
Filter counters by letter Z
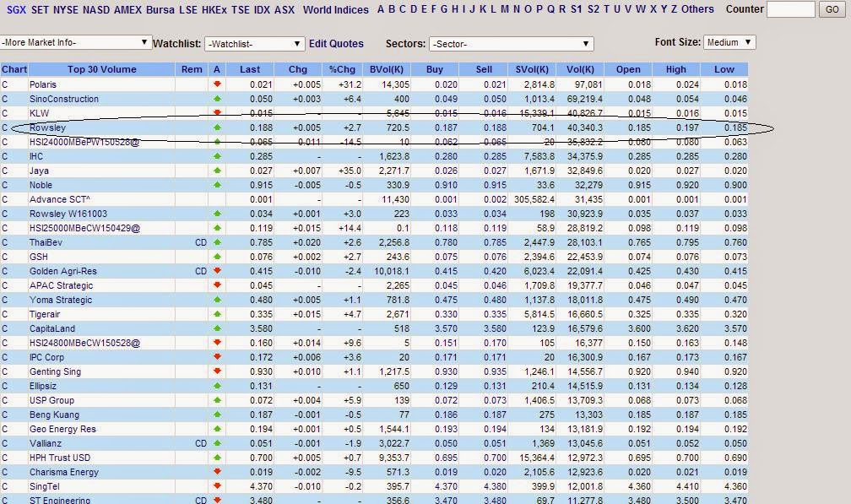coord(674,9)
